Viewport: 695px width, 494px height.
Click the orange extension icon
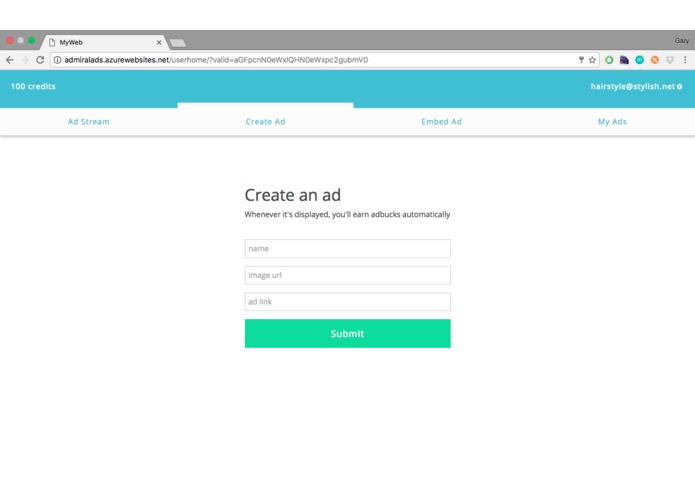pyautogui.click(x=655, y=60)
